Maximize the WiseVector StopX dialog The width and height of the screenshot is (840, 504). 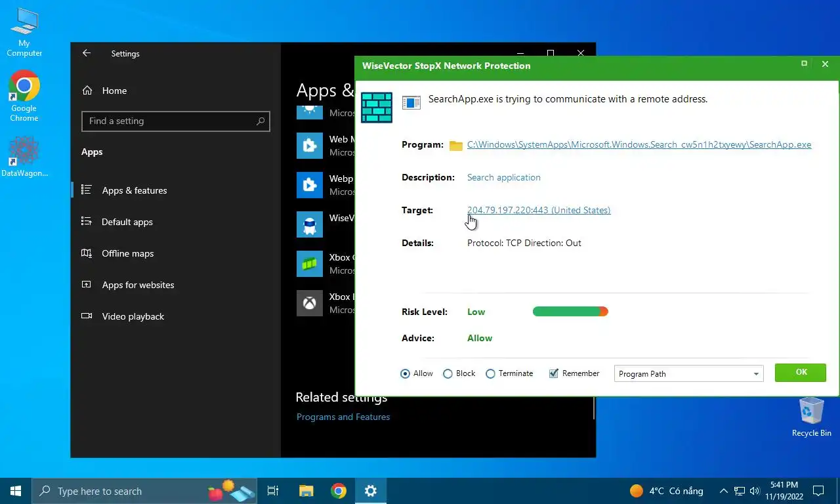click(804, 64)
